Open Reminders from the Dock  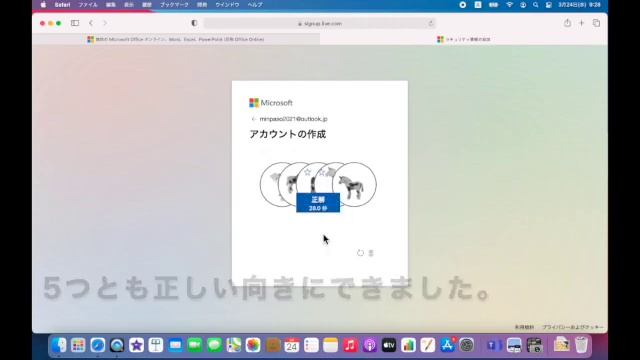(311, 345)
